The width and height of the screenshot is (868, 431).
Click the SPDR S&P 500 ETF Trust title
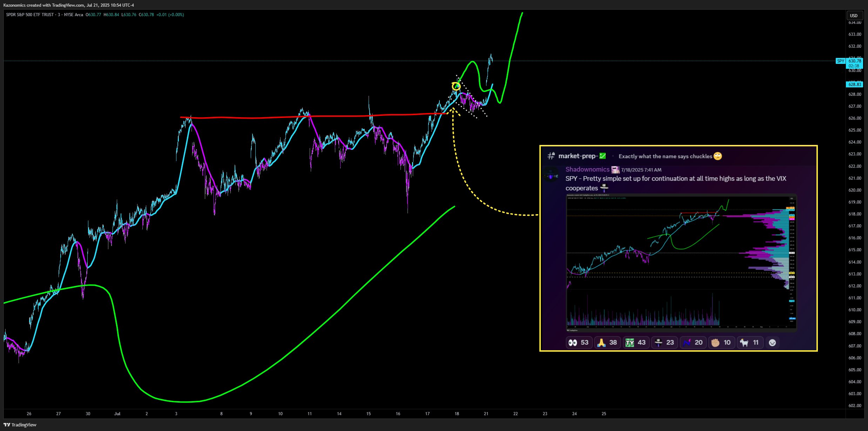point(30,15)
